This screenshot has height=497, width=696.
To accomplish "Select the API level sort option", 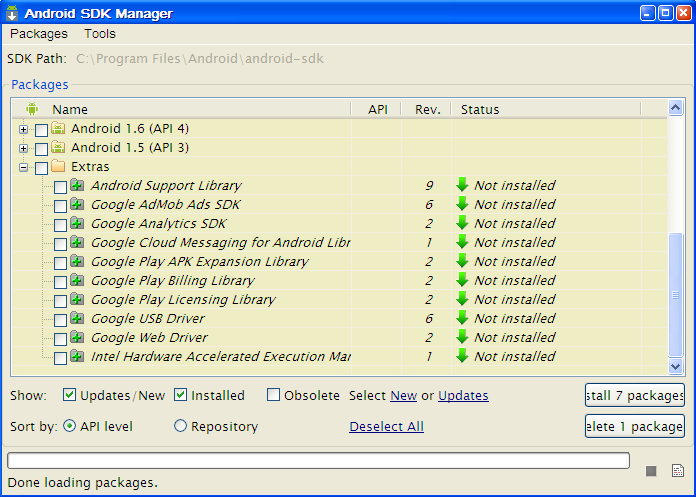I will pos(69,426).
